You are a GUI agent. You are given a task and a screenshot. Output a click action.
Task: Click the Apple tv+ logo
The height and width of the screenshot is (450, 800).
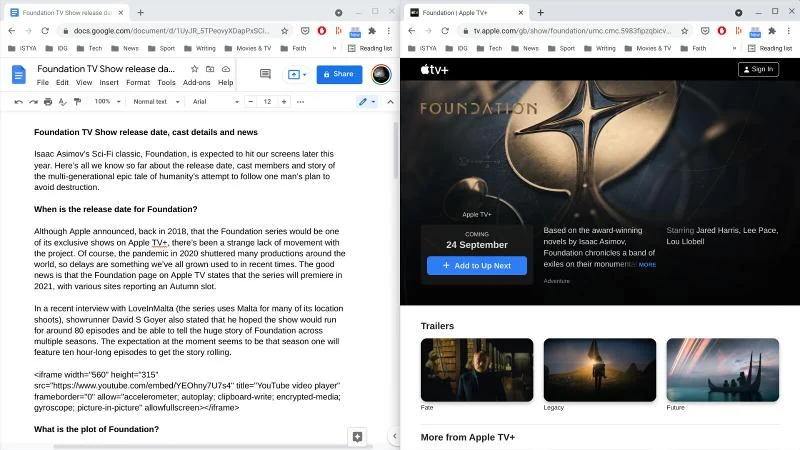click(x=434, y=69)
